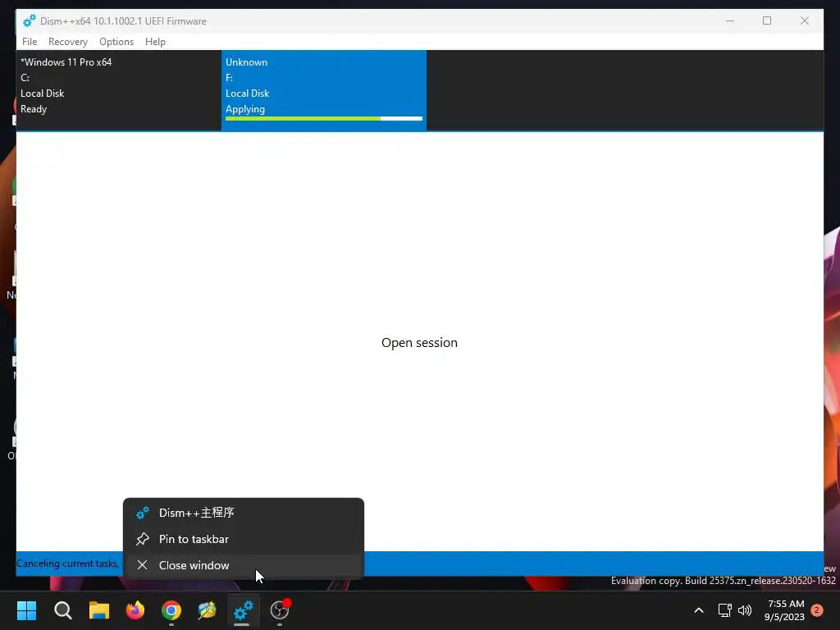Choose Pin to taskbar option

pos(243,539)
